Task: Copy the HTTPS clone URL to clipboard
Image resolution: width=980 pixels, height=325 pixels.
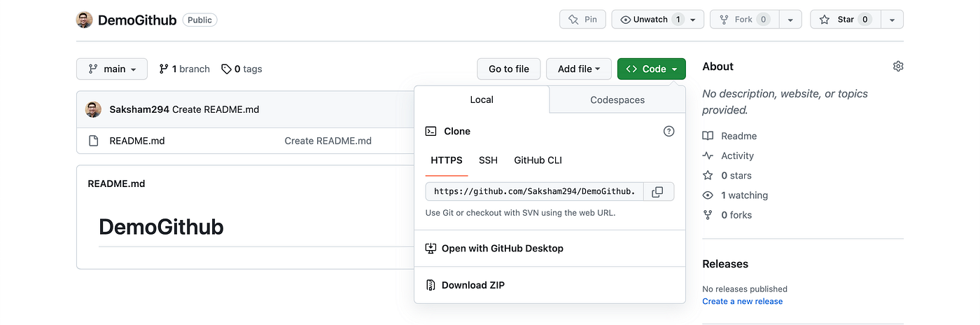Action: click(657, 192)
